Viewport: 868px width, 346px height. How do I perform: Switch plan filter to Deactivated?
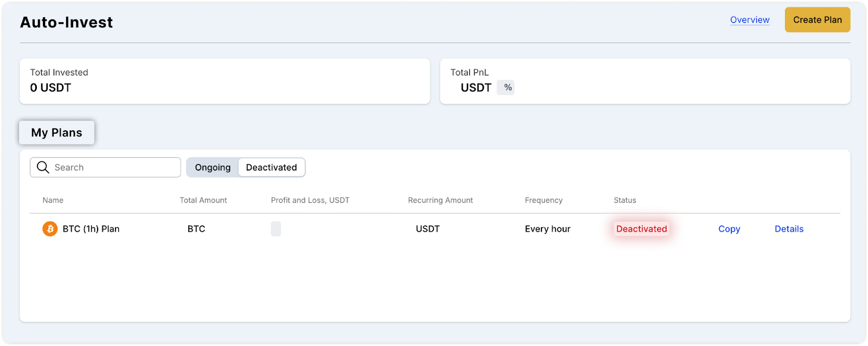271,167
